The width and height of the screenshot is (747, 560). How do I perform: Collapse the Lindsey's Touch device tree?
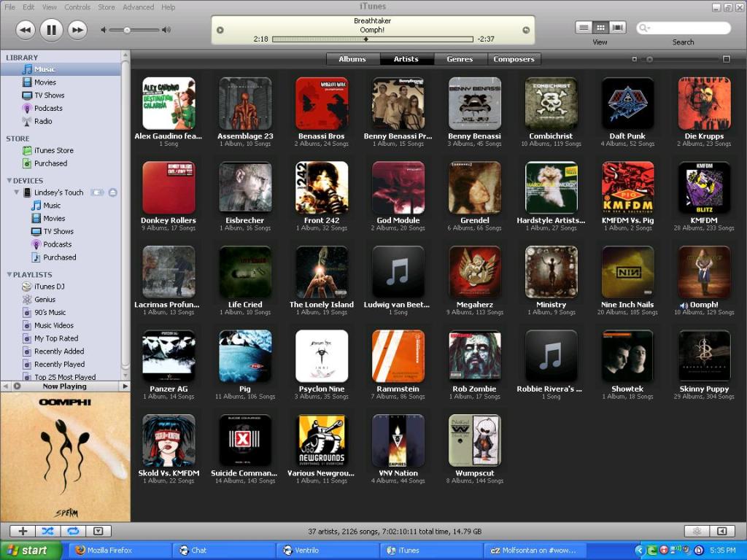[16, 192]
